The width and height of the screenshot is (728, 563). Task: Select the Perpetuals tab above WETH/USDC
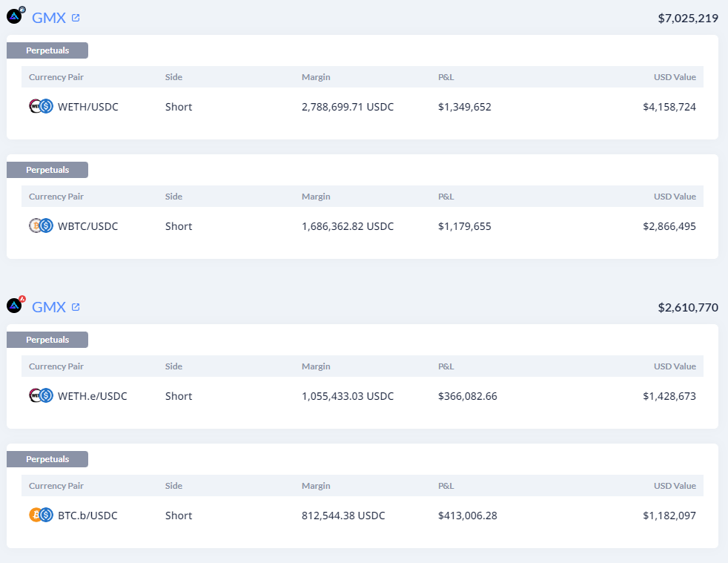47,50
